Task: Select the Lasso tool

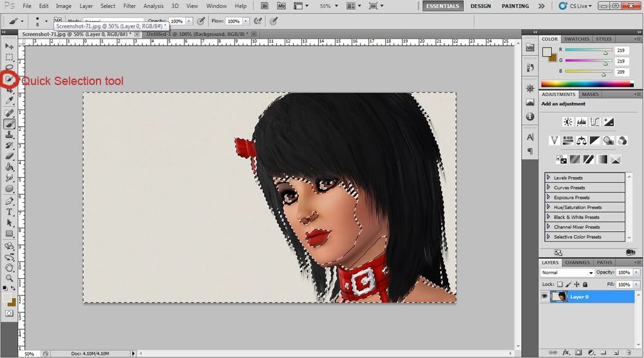Action: pyautogui.click(x=9, y=67)
